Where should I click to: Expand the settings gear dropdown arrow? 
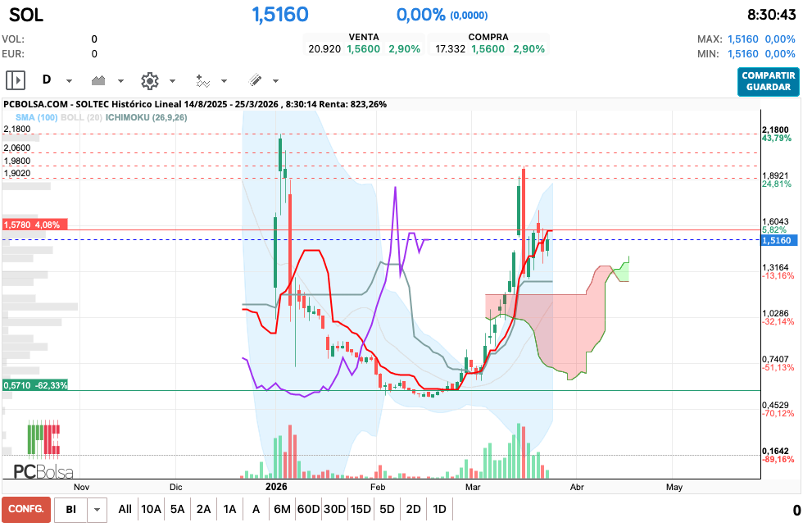click(x=172, y=81)
